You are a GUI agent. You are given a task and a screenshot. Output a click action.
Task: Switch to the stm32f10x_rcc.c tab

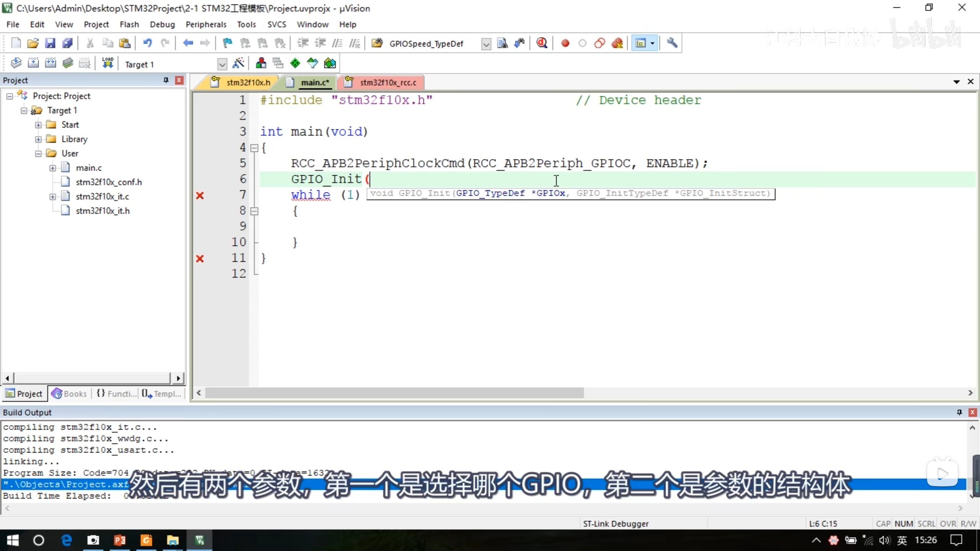coord(387,83)
